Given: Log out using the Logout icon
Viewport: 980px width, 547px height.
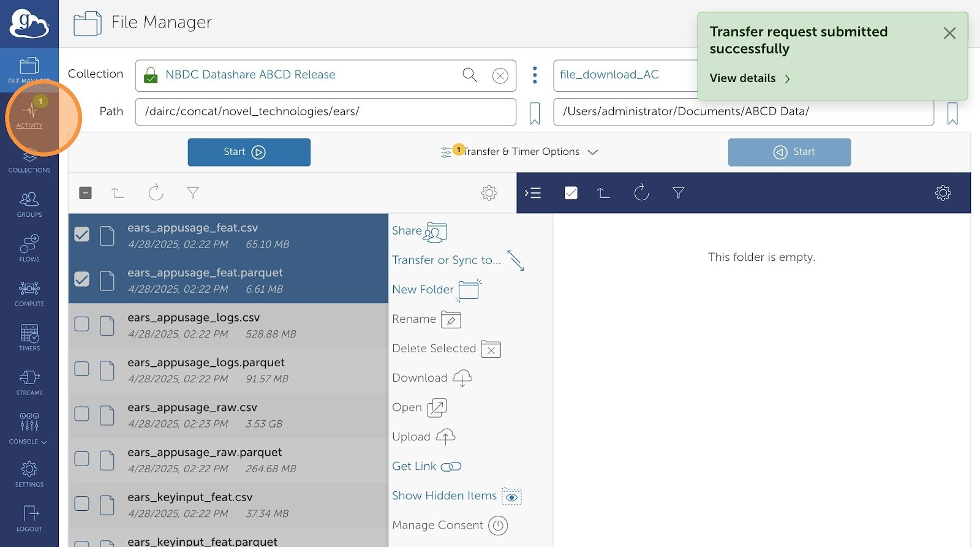Looking at the screenshot, I should [29, 519].
